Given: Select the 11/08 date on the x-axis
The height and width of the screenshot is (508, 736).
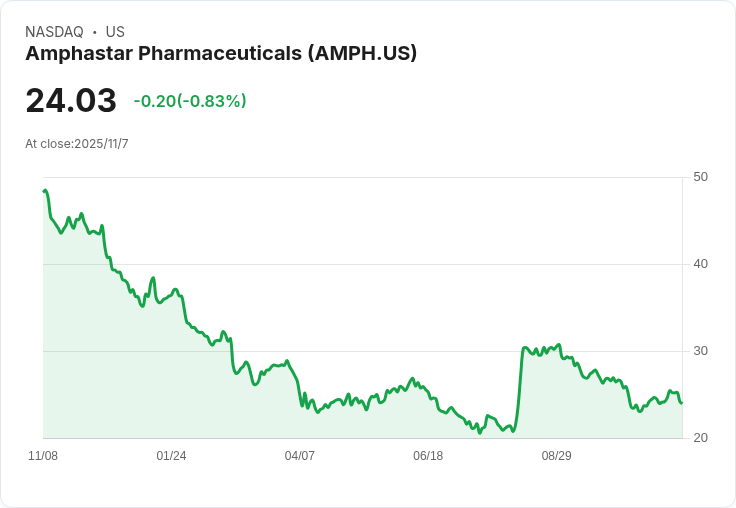Looking at the screenshot, I should (43, 456).
